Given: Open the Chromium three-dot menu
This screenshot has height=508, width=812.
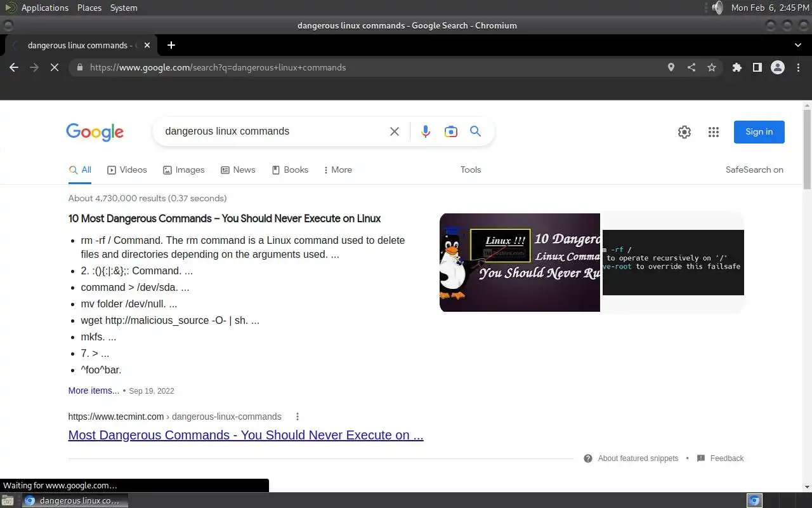Looking at the screenshot, I should (798, 67).
